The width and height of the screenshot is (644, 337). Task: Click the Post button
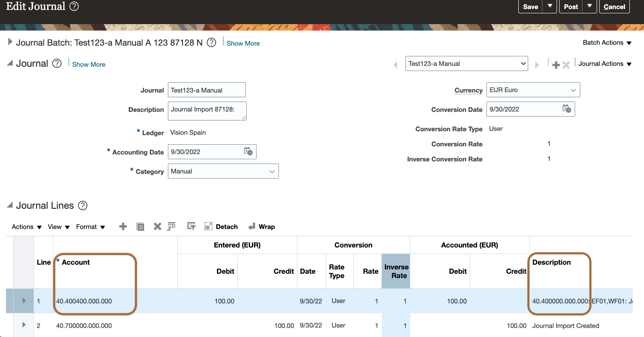coord(571,6)
